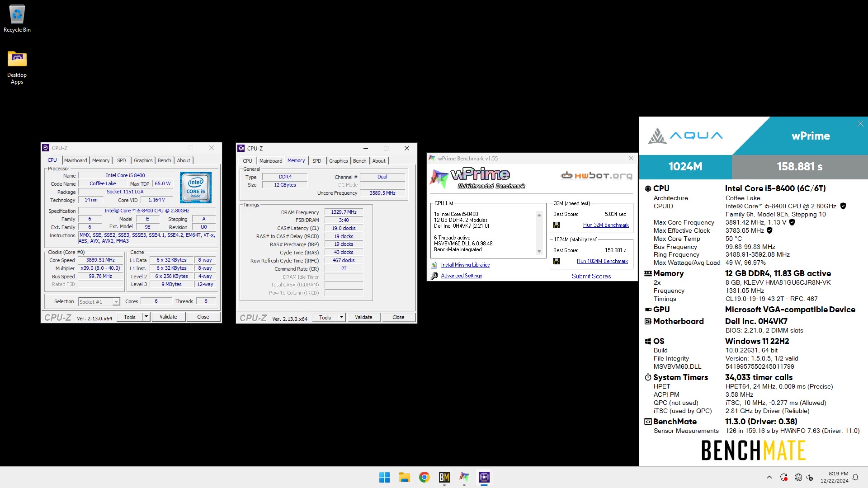Open the Install Missing Libraries link
The image size is (868, 488).
click(x=465, y=265)
